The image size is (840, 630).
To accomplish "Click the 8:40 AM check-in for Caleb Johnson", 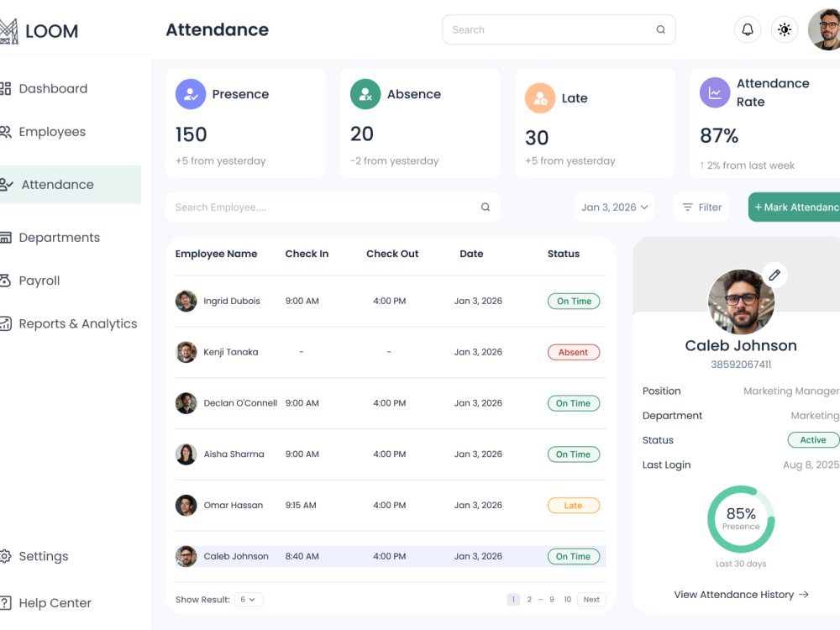I will pyautogui.click(x=302, y=556).
